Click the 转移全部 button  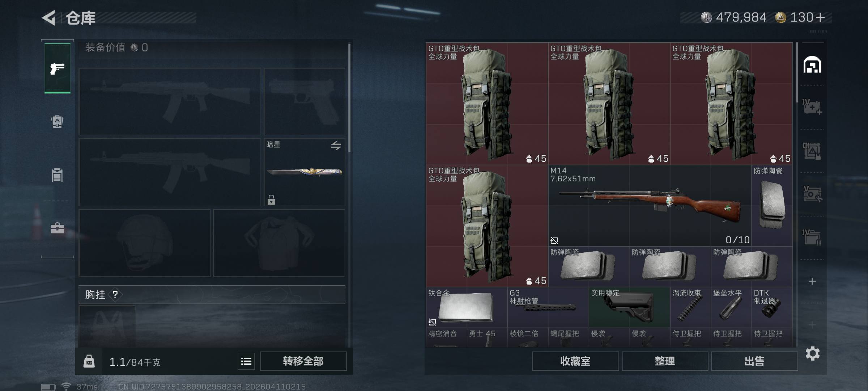pyautogui.click(x=303, y=361)
